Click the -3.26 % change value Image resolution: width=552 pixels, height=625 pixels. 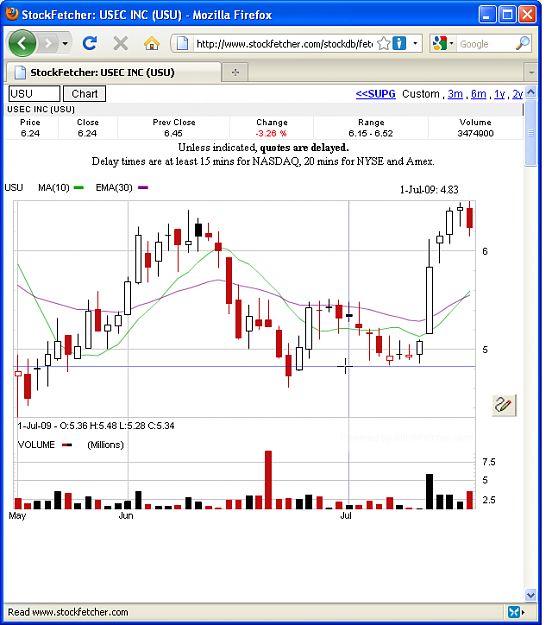(271, 134)
